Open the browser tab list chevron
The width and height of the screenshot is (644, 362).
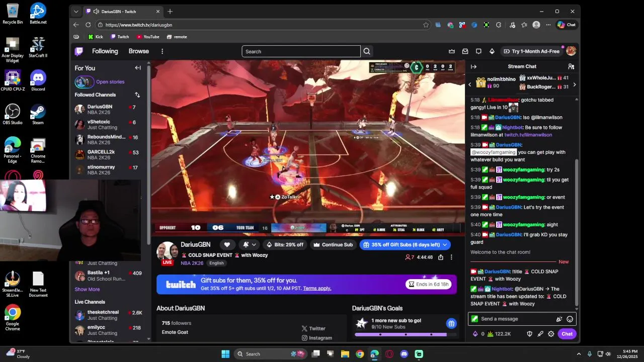pos(76,12)
